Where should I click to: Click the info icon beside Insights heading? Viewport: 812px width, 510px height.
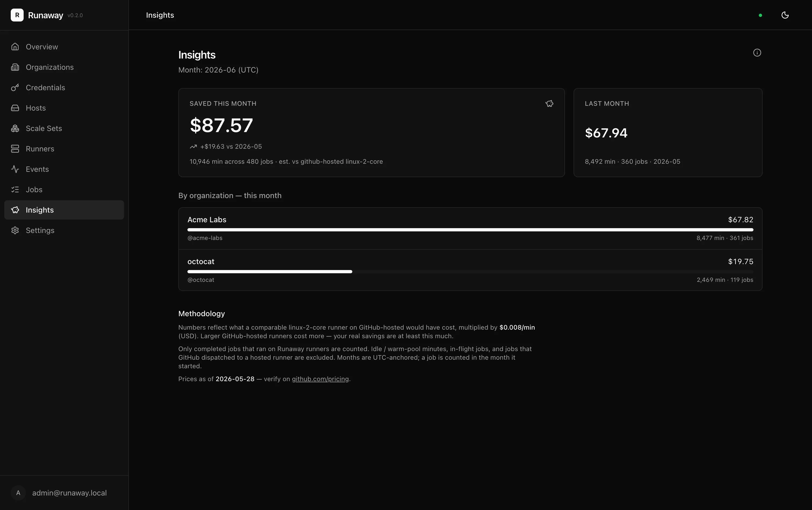(x=757, y=53)
